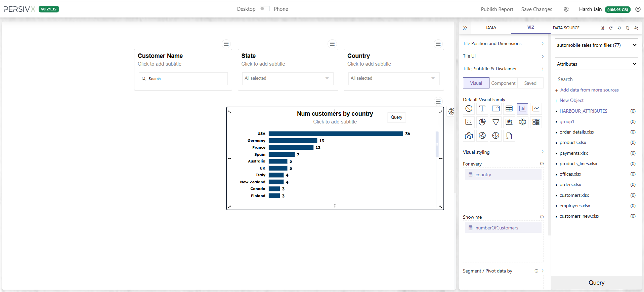Pick the funnel chart visual icon
Viewport: 644px width, 292px height.
point(496,122)
